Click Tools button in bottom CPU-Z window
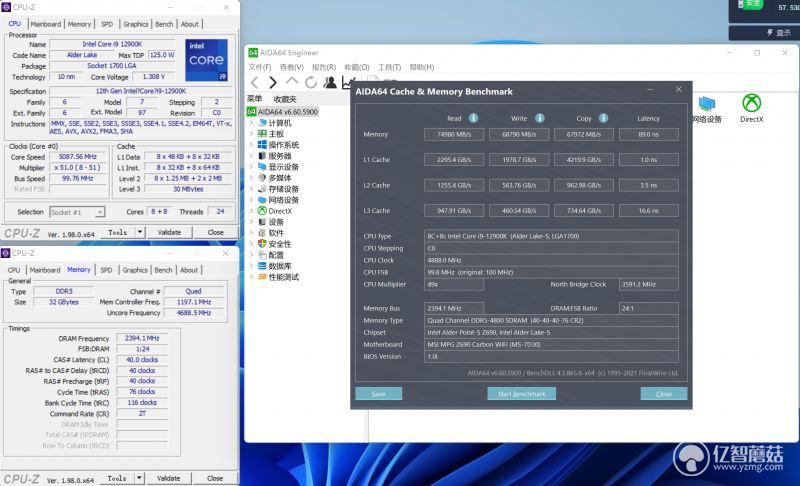This screenshot has height=486, width=800. [x=117, y=478]
